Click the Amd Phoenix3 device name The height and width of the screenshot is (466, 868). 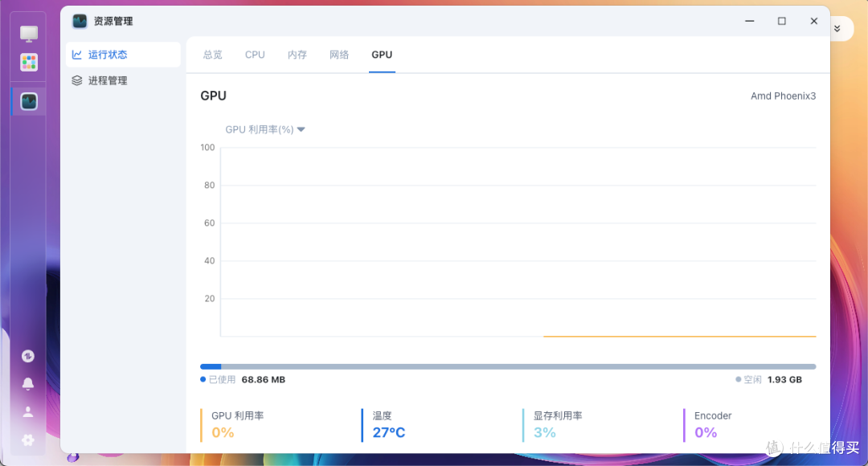783,96
